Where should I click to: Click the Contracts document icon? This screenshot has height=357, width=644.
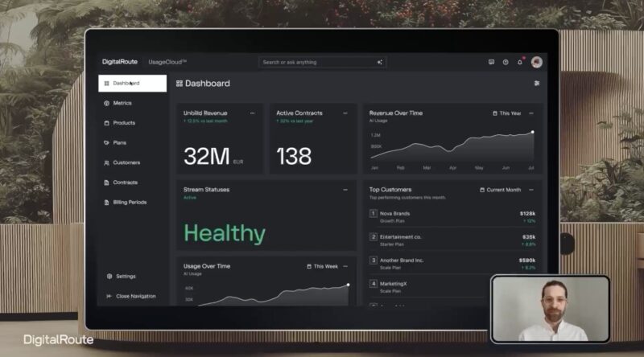coord(106,183)
